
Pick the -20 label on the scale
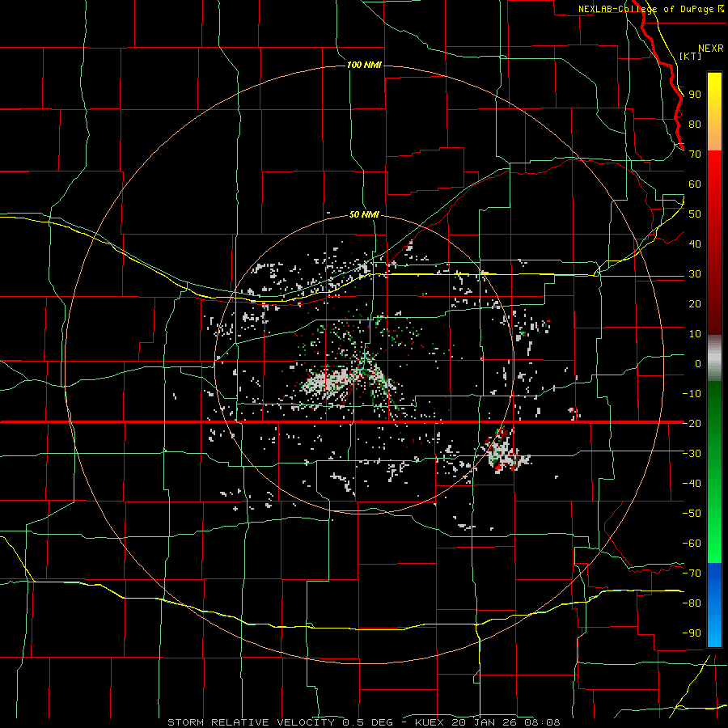(692, 423)
